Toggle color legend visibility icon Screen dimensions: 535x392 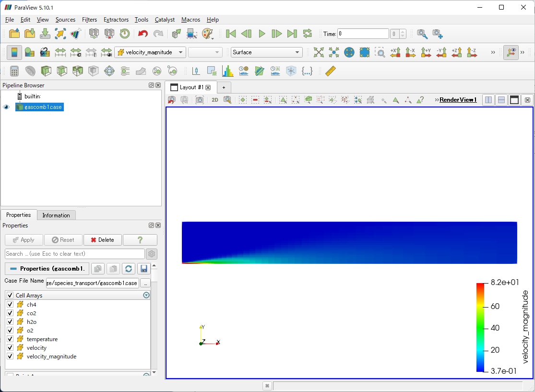pos(29,52)
